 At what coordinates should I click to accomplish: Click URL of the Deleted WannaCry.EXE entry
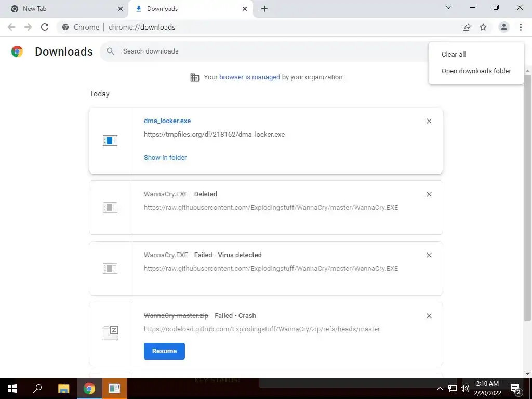tap(271, 208)
